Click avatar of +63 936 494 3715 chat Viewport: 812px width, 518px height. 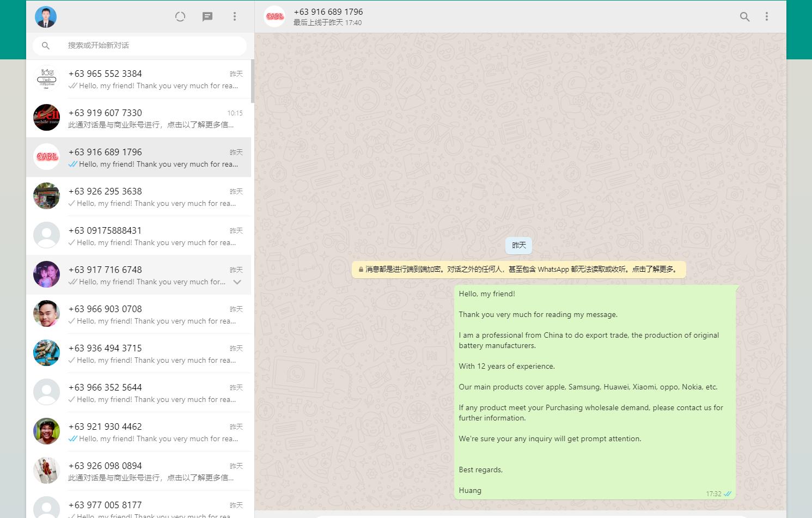point(46,354)
